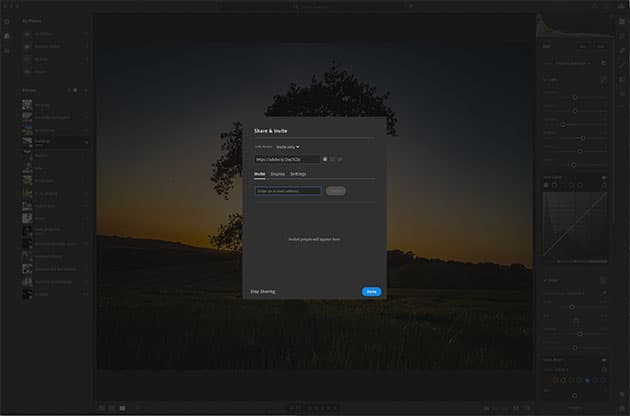The image size is (630, 416).
Task: Switch to the Settings tab in dialog
Action: point(298,174)
